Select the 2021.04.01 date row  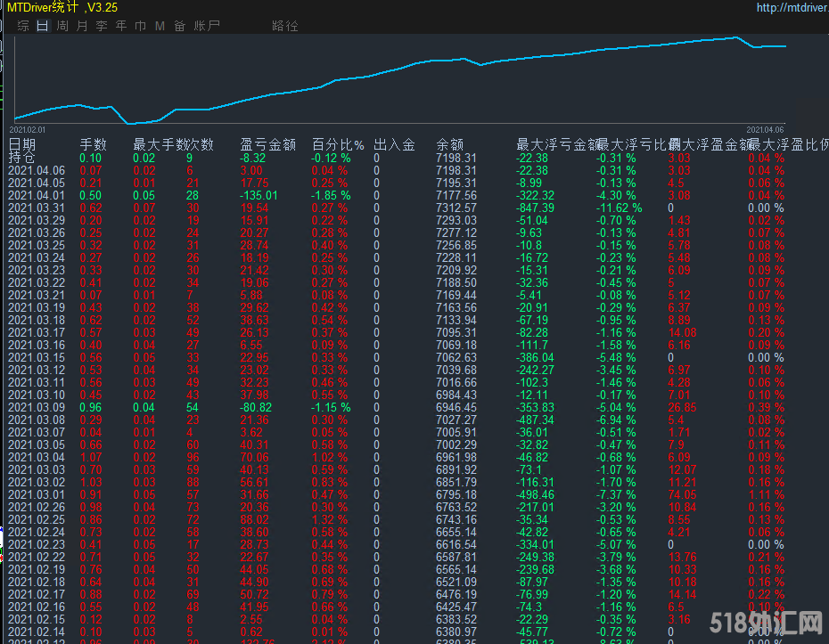coord(37,195)
